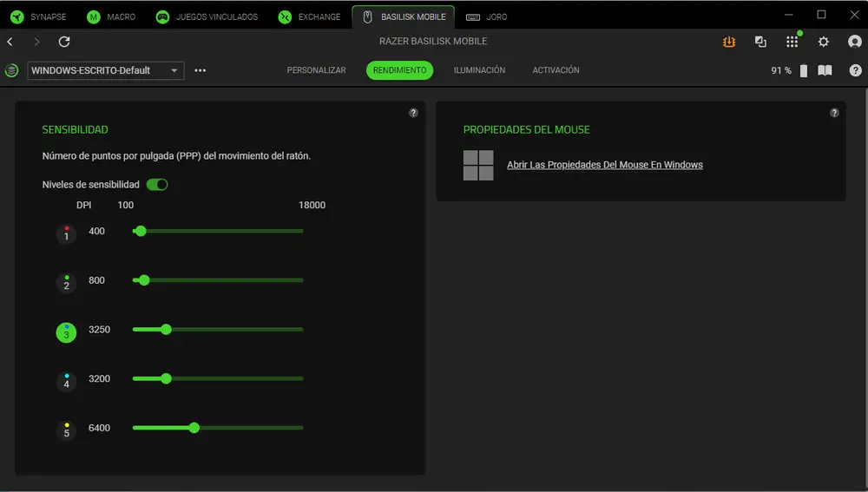
Task: Click the 6400 DPI value field
Action: [x=100, y=429]
